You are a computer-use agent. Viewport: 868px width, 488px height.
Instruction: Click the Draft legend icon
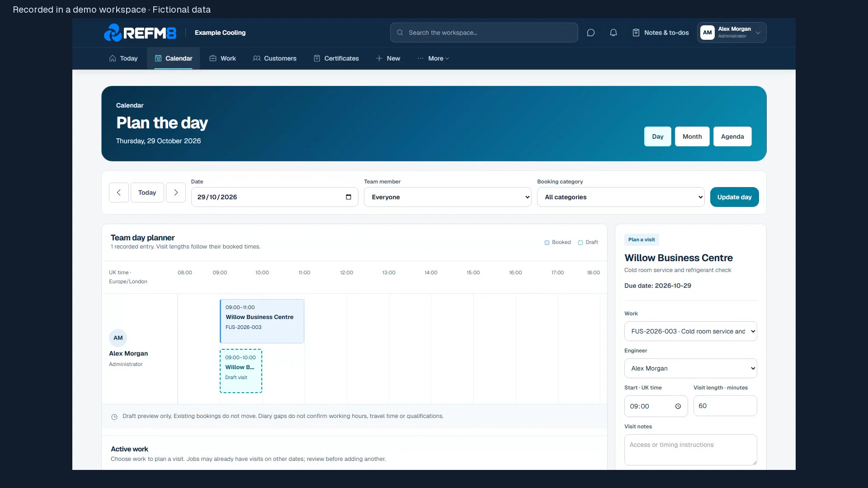(580, 243)
